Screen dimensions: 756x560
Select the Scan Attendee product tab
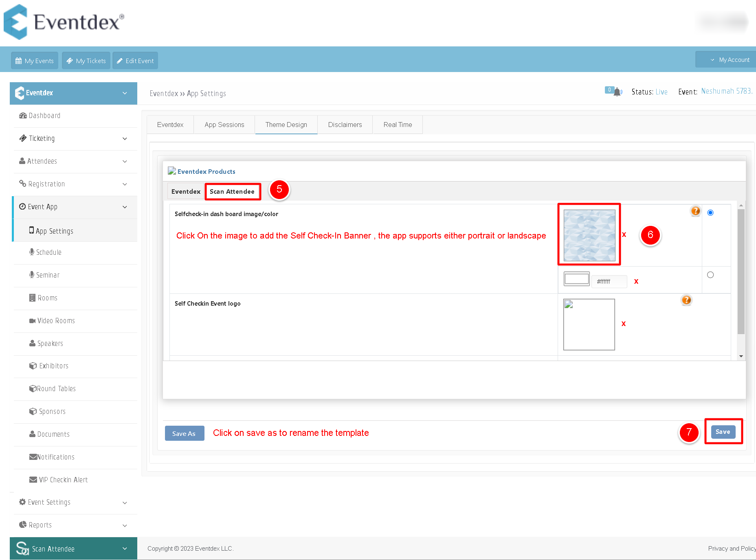[x=232, y=191]
